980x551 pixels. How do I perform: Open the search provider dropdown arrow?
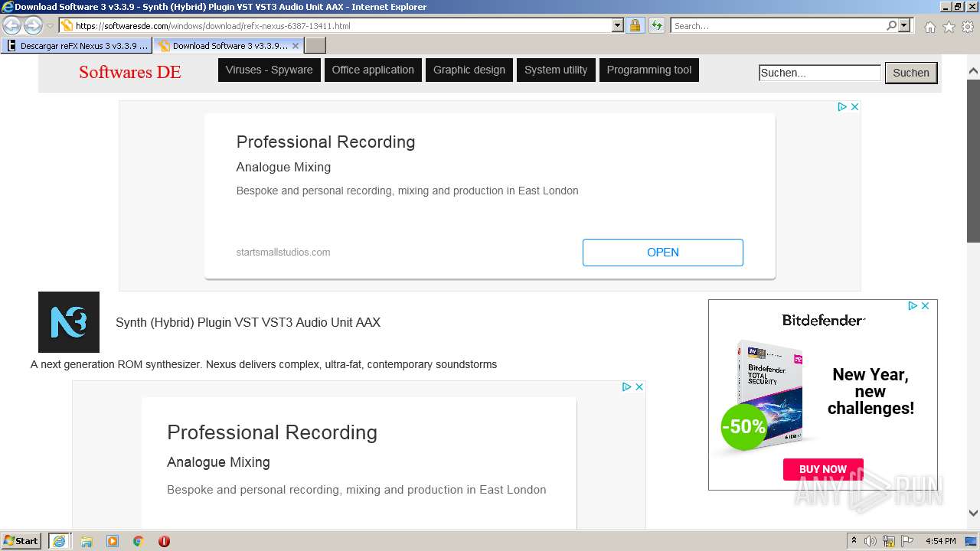click(904, 25)
